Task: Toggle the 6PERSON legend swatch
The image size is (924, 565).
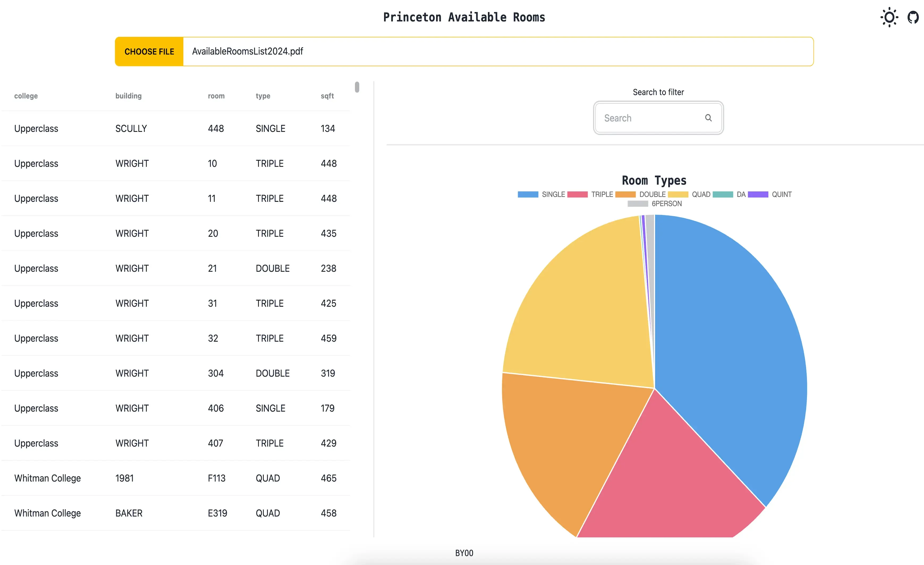Action: [x=638, y=203]
